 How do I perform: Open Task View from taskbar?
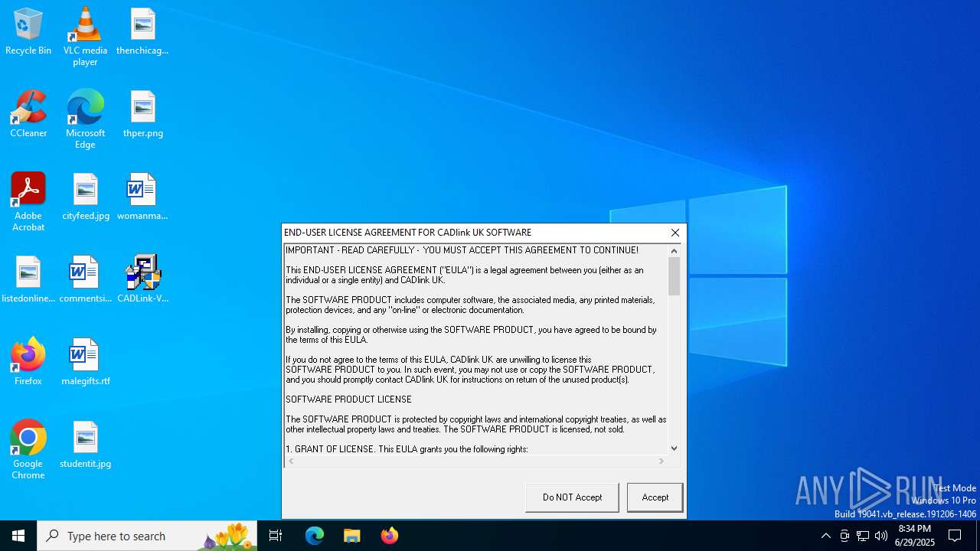[x=276, y=536]
